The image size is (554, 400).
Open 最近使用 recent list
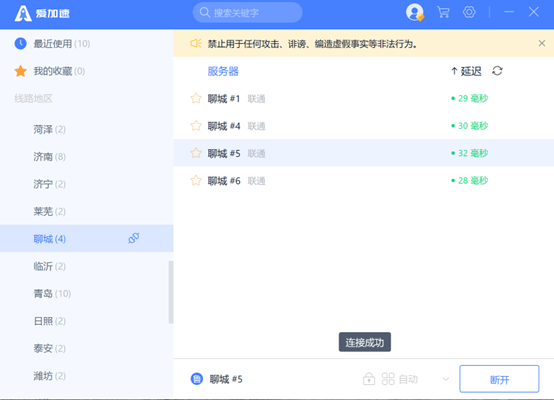[87, 43]
